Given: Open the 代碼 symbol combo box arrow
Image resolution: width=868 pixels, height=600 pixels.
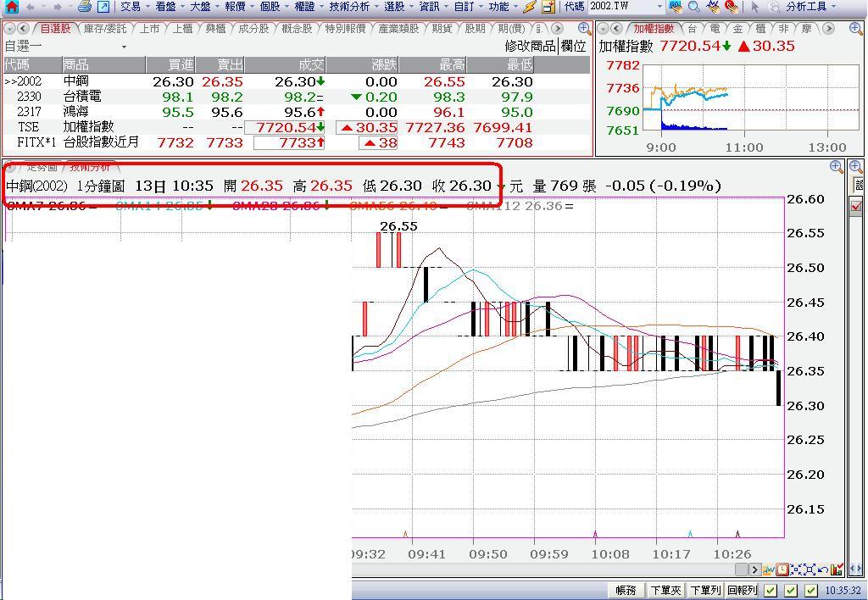Looking at the screenshot, I should point(659,7).
